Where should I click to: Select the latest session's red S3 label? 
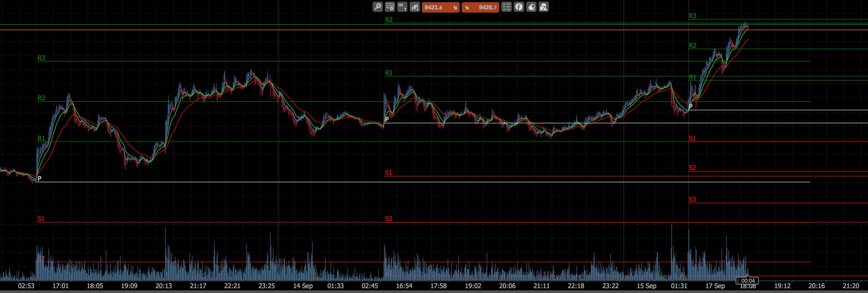click(x=693, y=200)
